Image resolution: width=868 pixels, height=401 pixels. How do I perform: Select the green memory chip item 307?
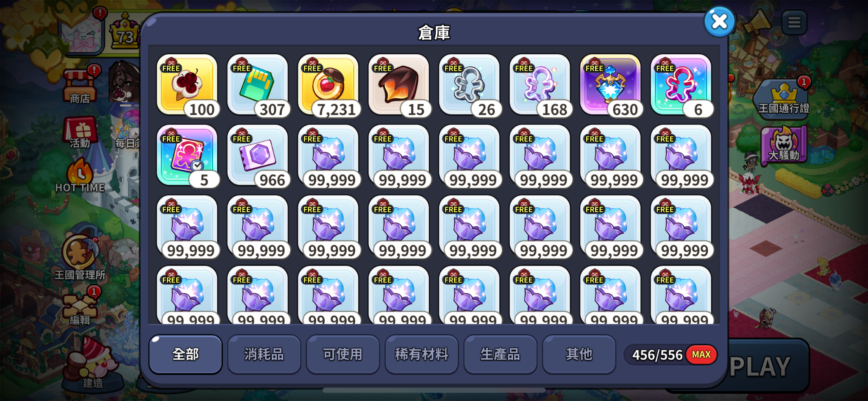[x=258, y=85]
